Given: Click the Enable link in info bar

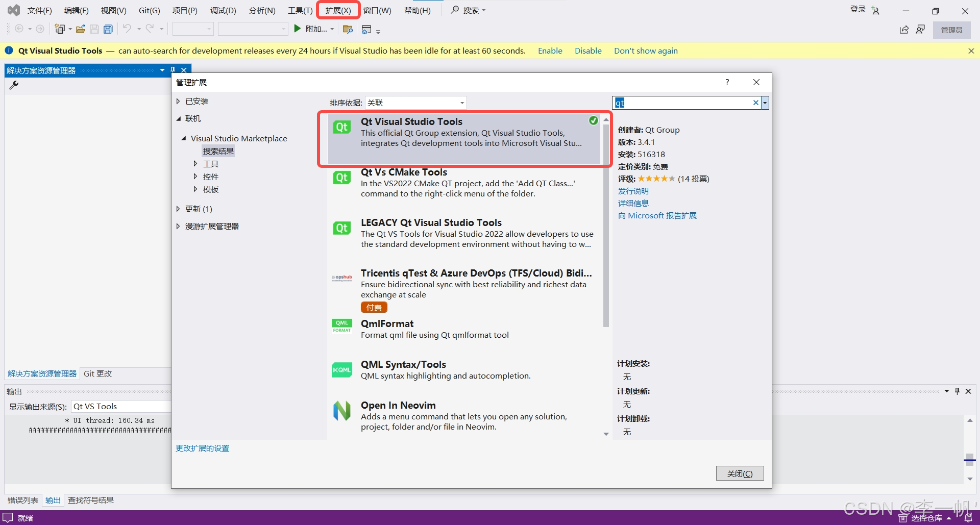Looking at the screenshot, I should pos(550,51).
